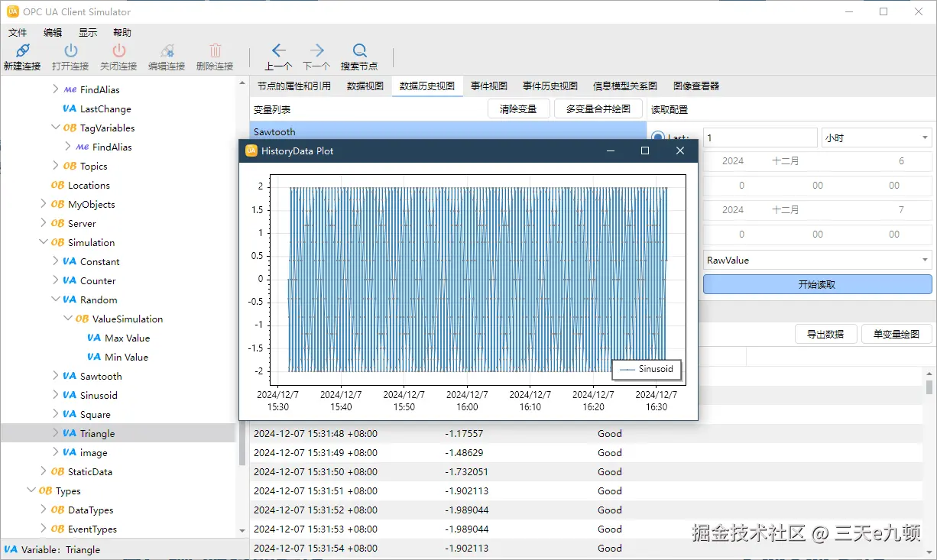937x560 pixels.
Task: Go forward with the 下一个 arrow
Action: 316,51
